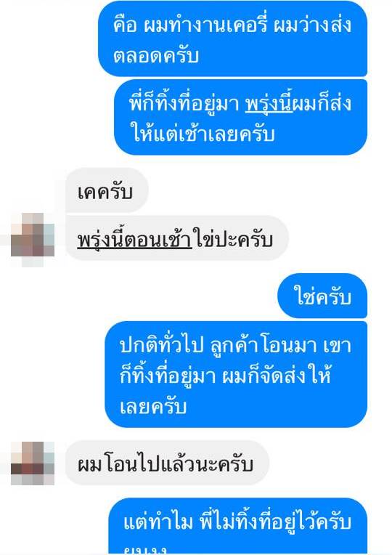Click "ปกติทั่วไป" at start of long blue message
Screen dimensions: 392x555
point(161,345)
